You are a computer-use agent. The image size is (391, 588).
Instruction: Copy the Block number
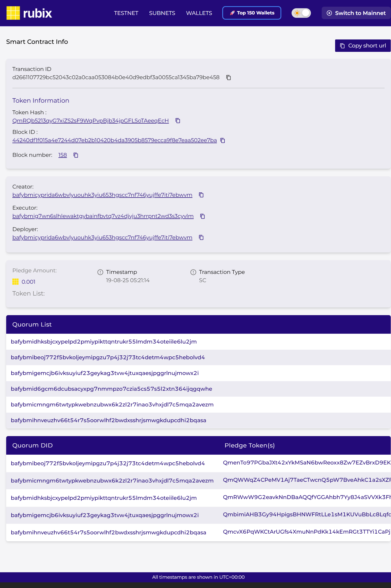(76, 155)
